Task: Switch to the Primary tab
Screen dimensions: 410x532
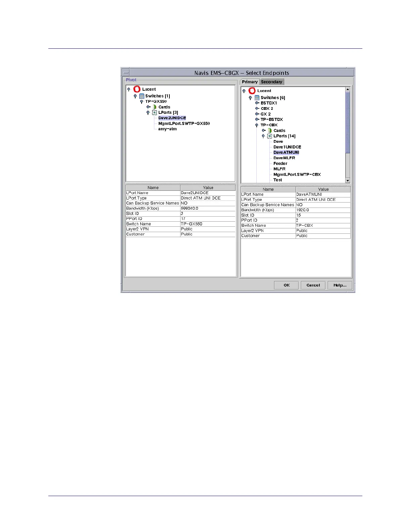Action: [250, 82]
